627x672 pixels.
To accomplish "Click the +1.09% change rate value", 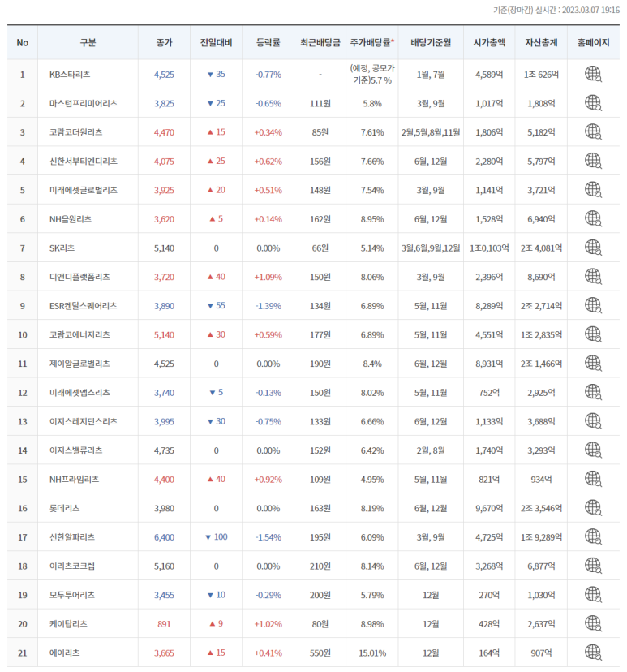I will [x=268, y=277].
